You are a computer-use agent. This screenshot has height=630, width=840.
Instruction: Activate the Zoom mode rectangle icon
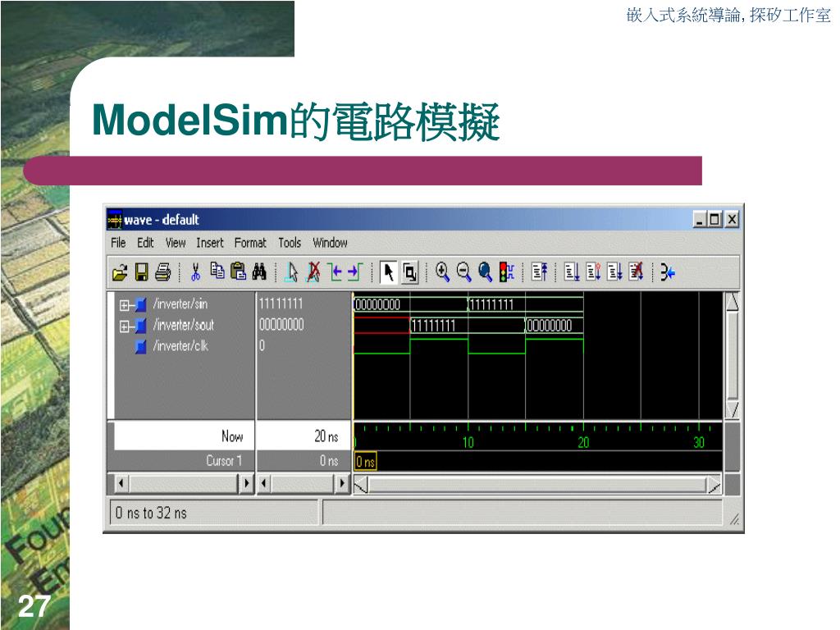[x=410, y=272]
